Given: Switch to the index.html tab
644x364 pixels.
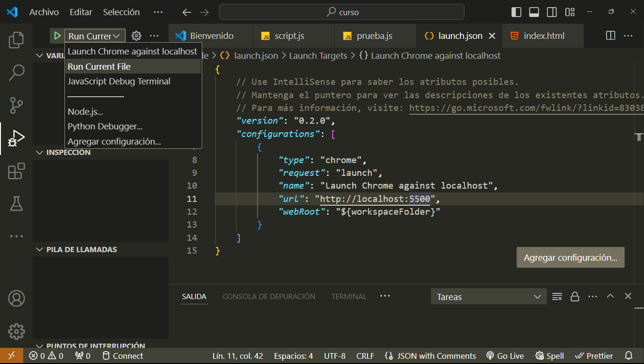Looking at the screenshot, I should [x=543, y=36].
